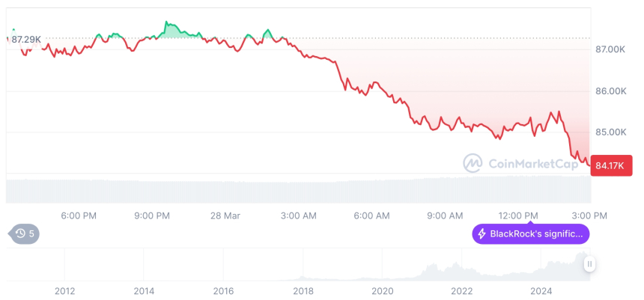Select year 2012 on the overview timeline

coord(65,291)
